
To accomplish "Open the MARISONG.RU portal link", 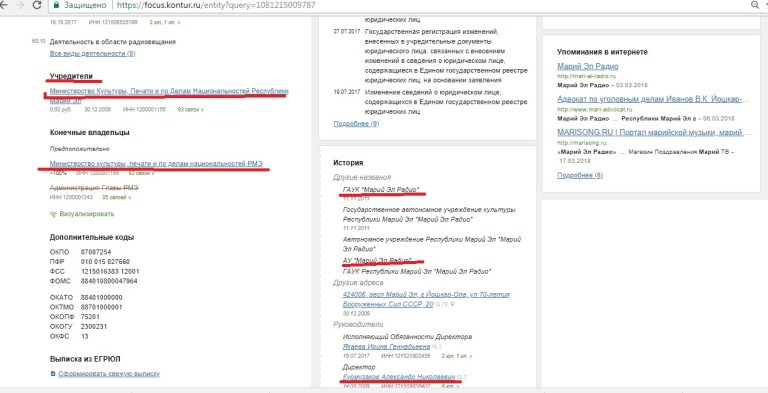I will pyautogui.click(x=654, y=132).
